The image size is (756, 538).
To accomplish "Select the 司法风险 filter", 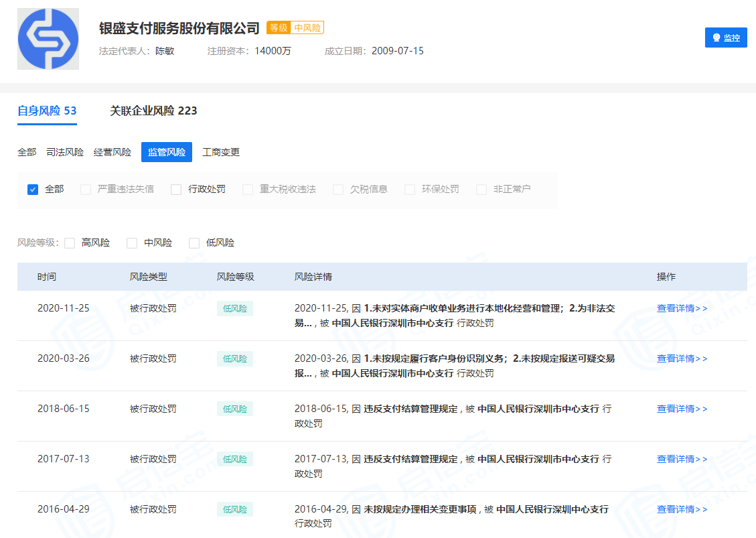I will point(65,153).
